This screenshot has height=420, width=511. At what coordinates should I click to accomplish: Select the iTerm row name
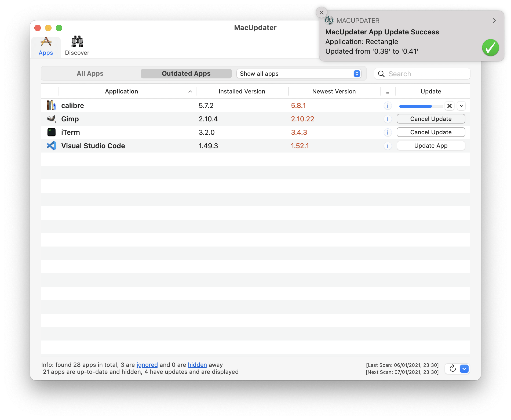(71, 132)
